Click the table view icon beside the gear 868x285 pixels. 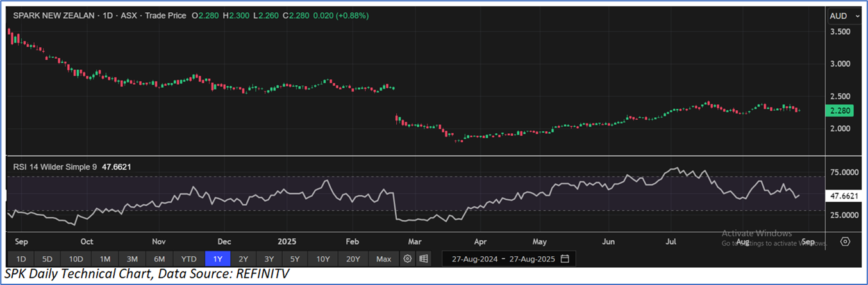423,259
